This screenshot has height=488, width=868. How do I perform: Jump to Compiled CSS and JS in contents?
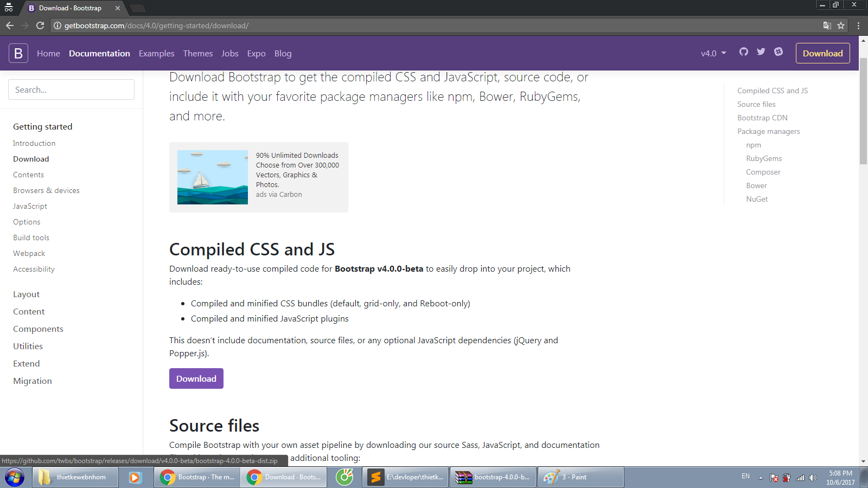click(773, 91)
